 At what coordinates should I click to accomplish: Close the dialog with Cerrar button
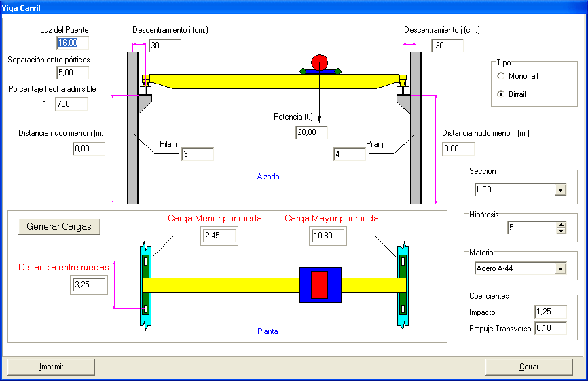click(x=529, y=367)
